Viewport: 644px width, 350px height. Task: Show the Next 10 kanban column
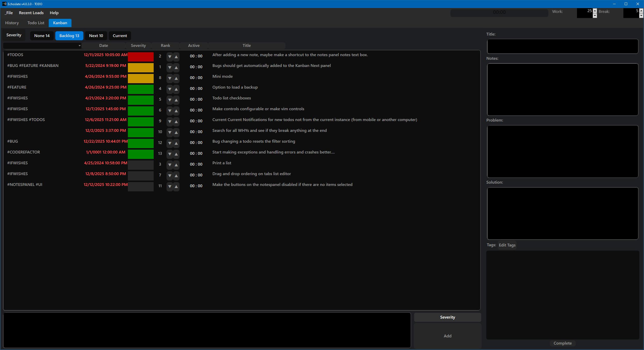96,36
